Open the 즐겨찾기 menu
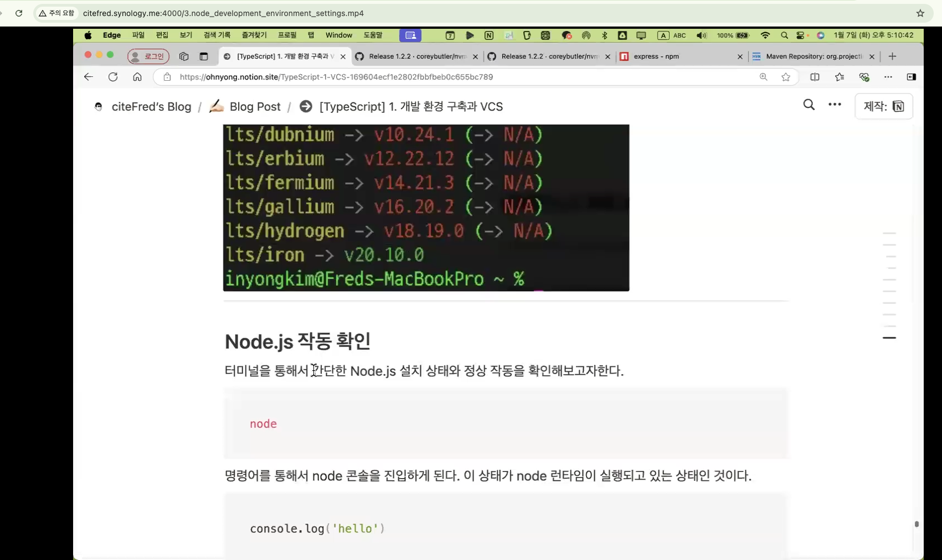This screenshot has height=560, width=942. (x=254, y=35)
